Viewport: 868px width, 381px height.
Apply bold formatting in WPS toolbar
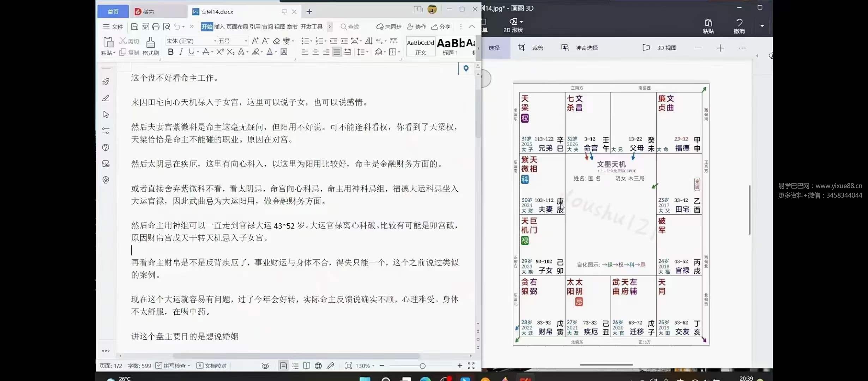click(x=171, y=52)
